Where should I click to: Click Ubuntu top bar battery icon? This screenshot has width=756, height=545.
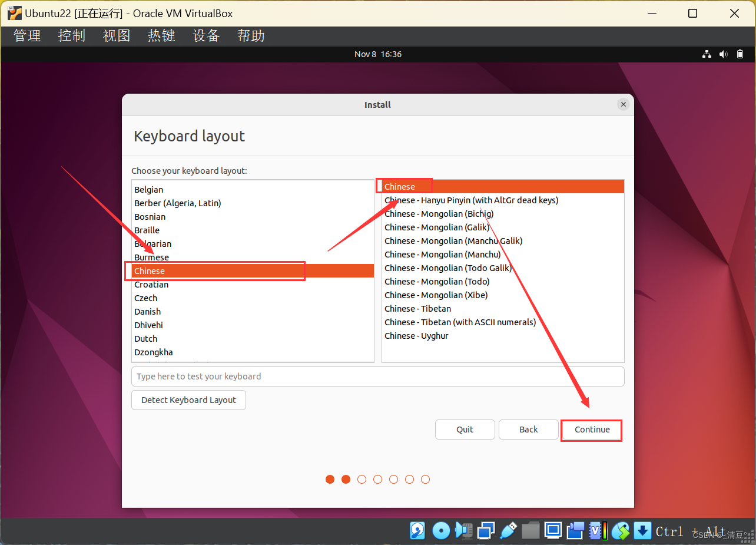[740, 54]
